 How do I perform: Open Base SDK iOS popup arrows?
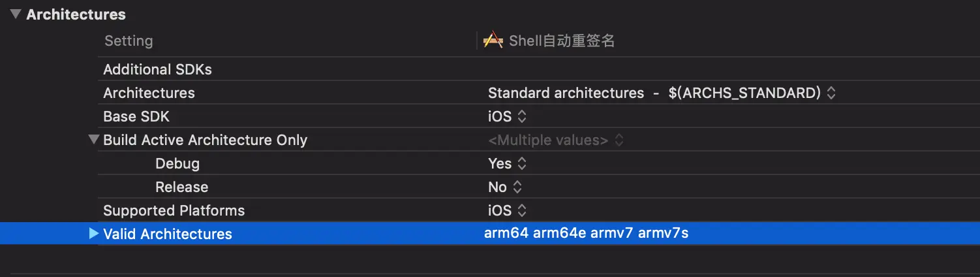521,116
